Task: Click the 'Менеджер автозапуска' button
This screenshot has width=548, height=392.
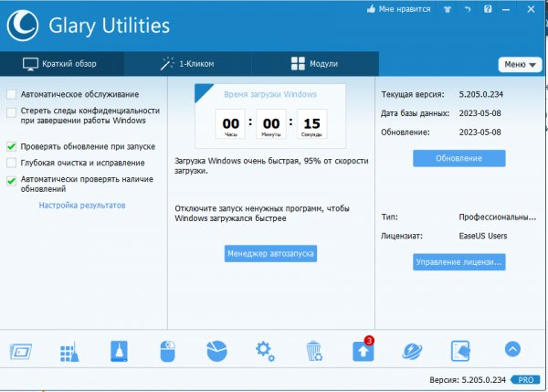Action: 270,253
